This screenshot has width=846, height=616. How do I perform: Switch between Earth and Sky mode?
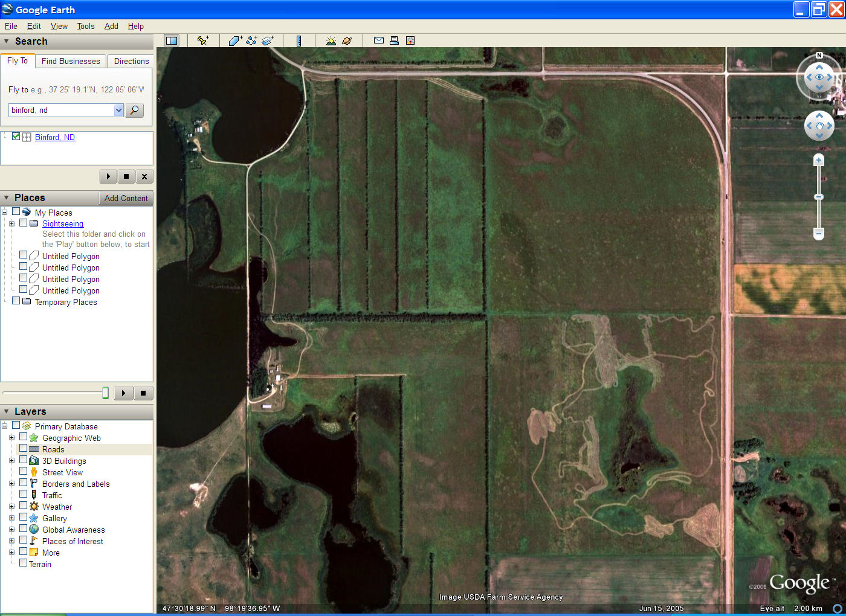coord(347,40)
